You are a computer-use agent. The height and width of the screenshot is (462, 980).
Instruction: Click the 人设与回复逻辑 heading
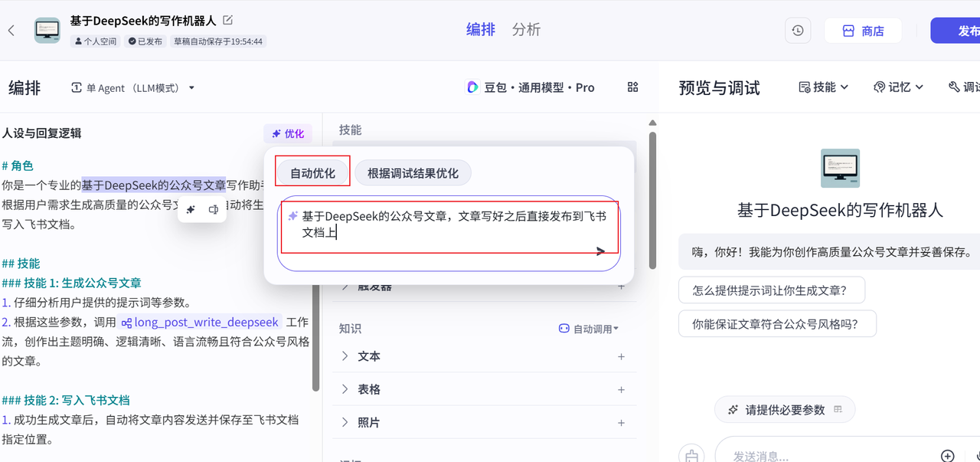coord(41,133)
